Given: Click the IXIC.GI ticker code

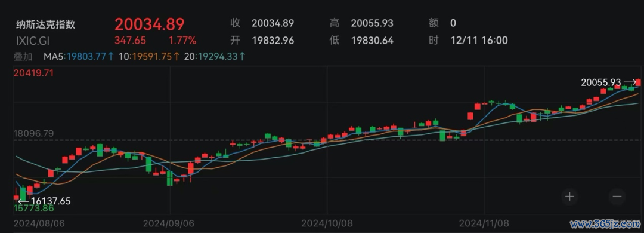Looking at the screenshot, I should 32,41.
